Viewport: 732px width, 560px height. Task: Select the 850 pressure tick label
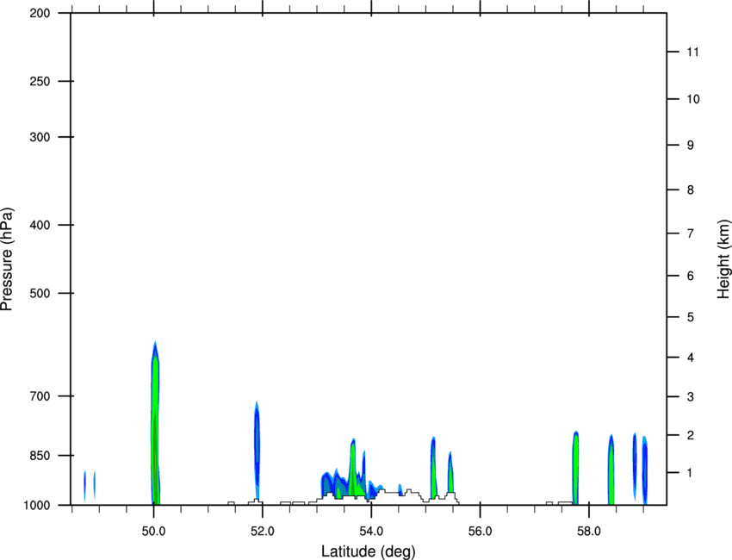pos(40,456)
